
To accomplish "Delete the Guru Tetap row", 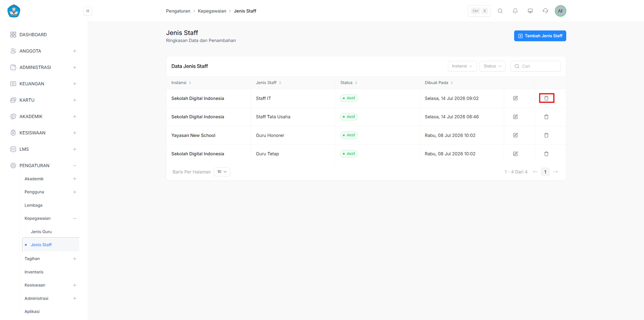I will coord(546,154).
